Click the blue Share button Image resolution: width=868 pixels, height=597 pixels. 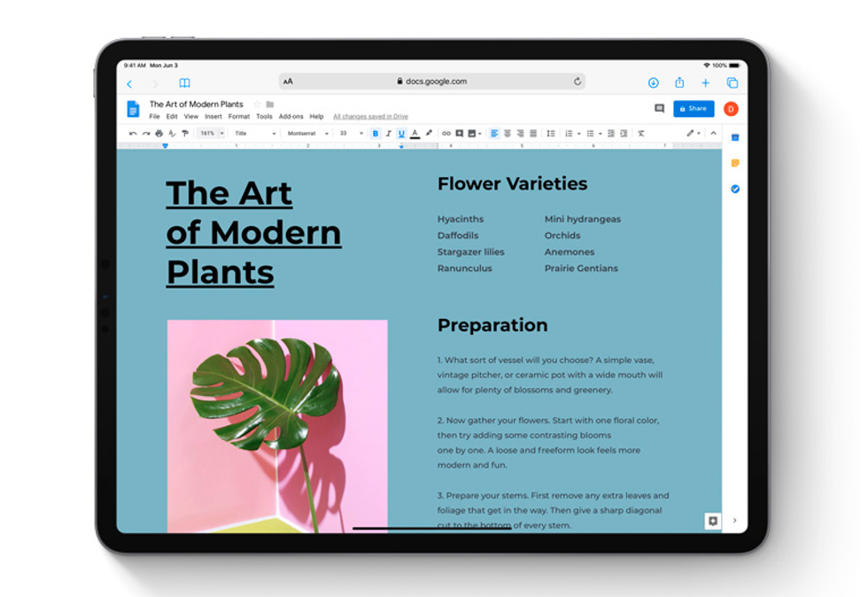(x=694, y=108)
